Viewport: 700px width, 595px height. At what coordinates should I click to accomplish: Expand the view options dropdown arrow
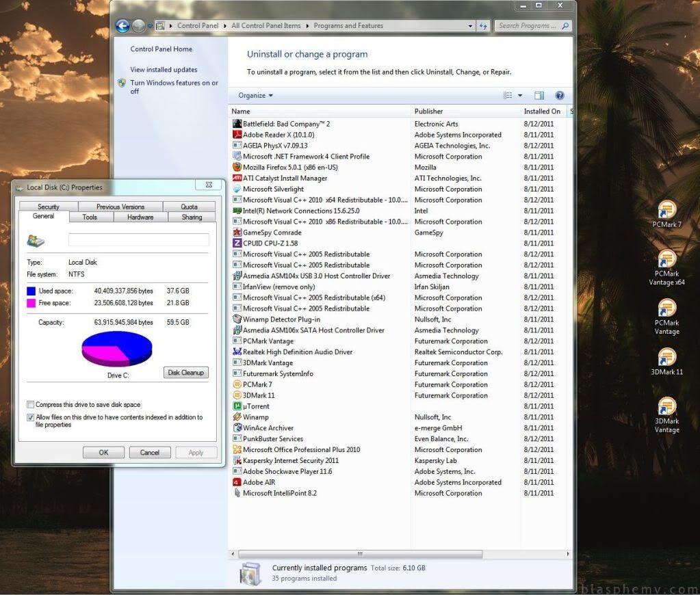click(519, 95)
